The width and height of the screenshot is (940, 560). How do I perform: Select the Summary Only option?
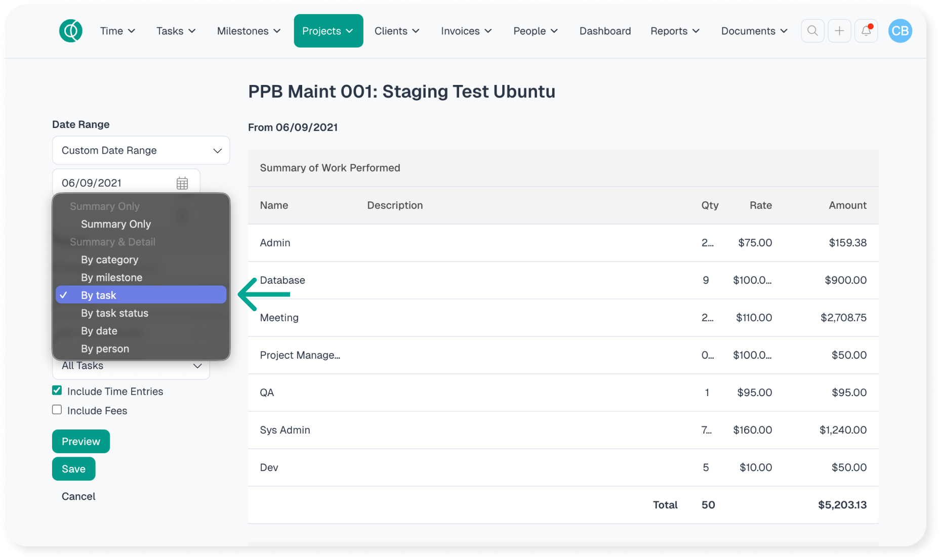116,224
